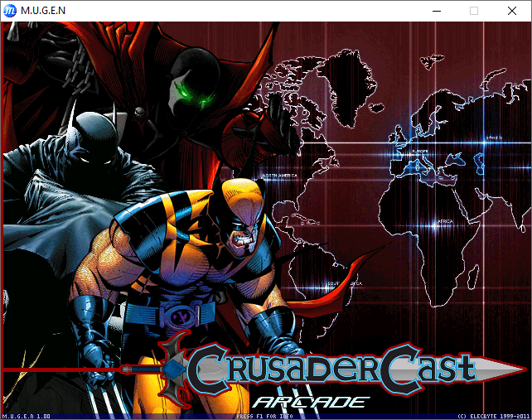Click the 'M.U.G.E.N 1.00' version text
The image size is (532, 420).
tap(27, 416)
